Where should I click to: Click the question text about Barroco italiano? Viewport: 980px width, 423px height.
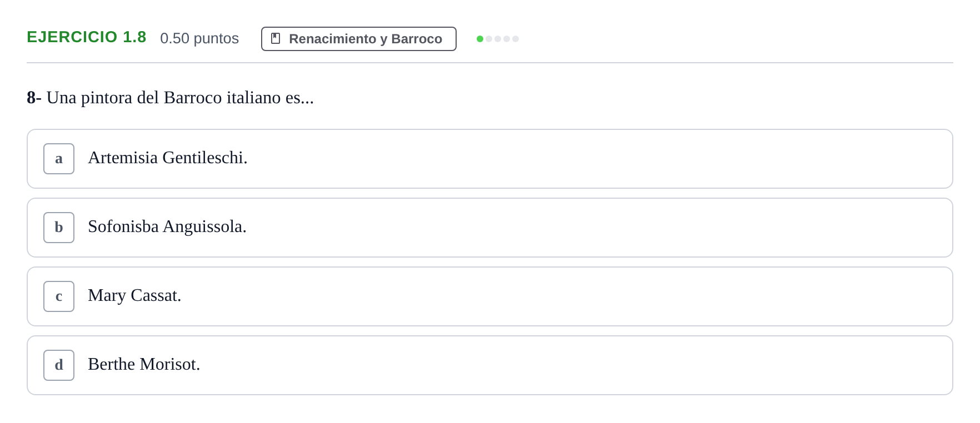click(181, 98)
